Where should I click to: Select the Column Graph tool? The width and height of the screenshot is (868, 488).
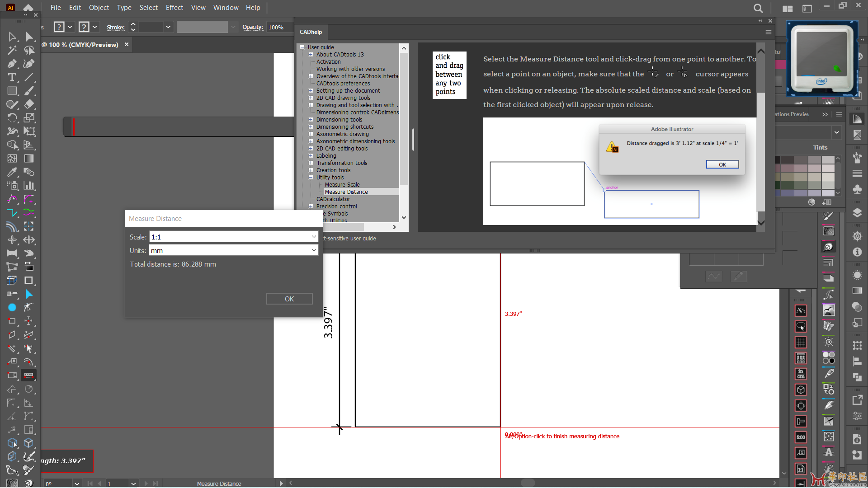pyautogui.click(x=29, y=186)
